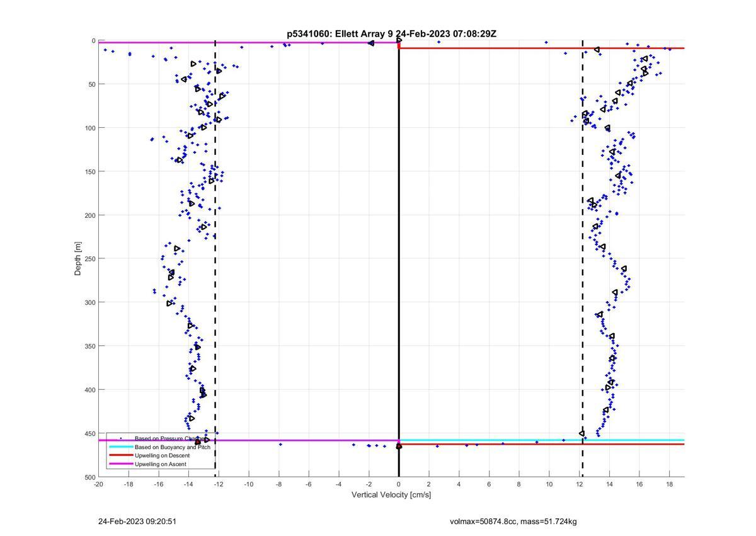The width and height of the screenshot is (756, 536).
Task: Click the "volmax=50874.8cc, mass=51.724kg" footer text
Action: pos(513,522)
